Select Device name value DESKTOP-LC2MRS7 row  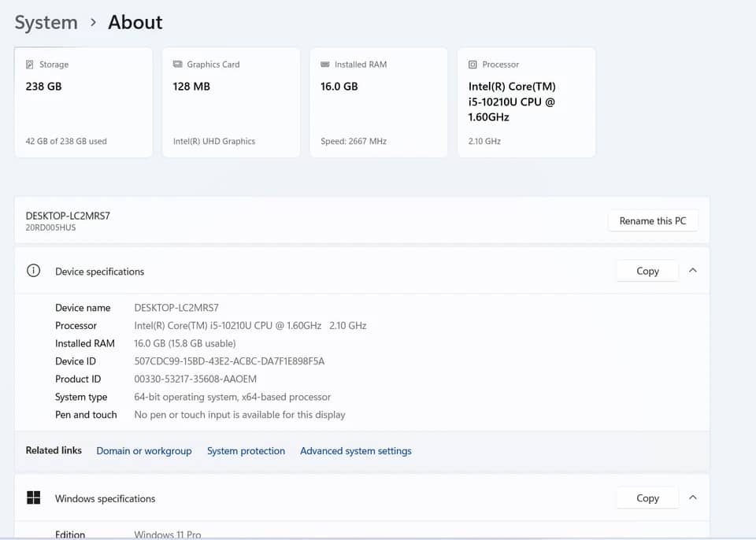176,308
